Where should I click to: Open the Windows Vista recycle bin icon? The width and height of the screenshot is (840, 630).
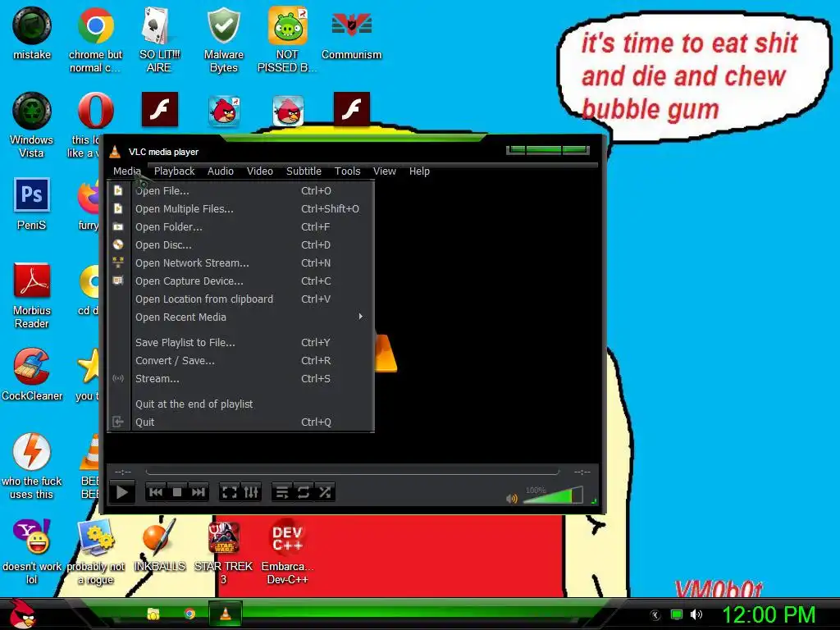(32, 125)
